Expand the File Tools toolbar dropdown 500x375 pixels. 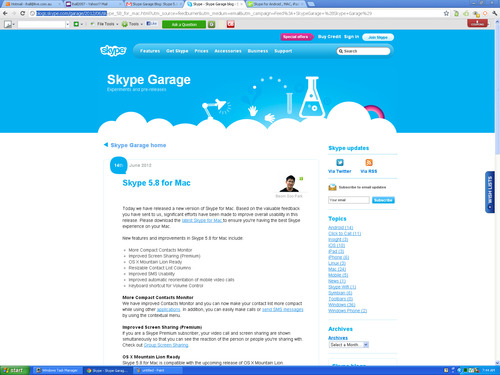[x=104, y=24]
